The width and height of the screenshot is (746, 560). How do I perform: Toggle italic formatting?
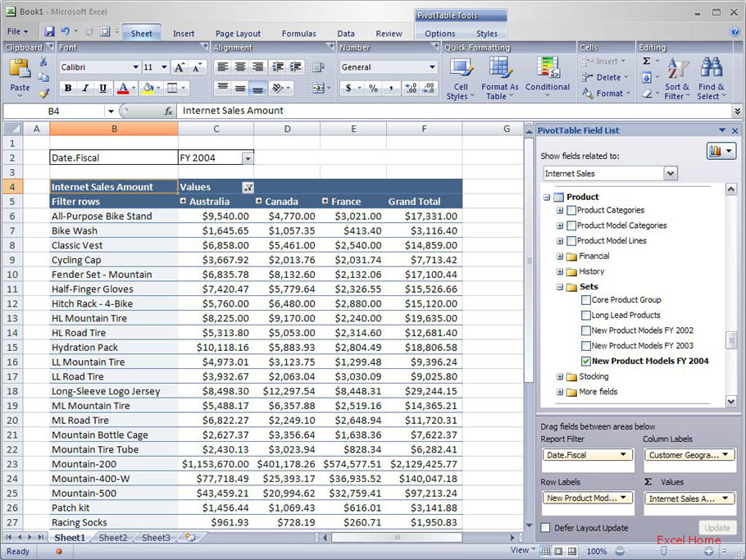click(x=85, y=88)
